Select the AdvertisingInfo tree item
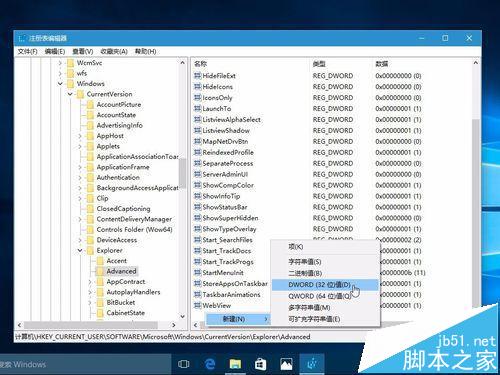The image size is (500, 375). click(119, 125)
